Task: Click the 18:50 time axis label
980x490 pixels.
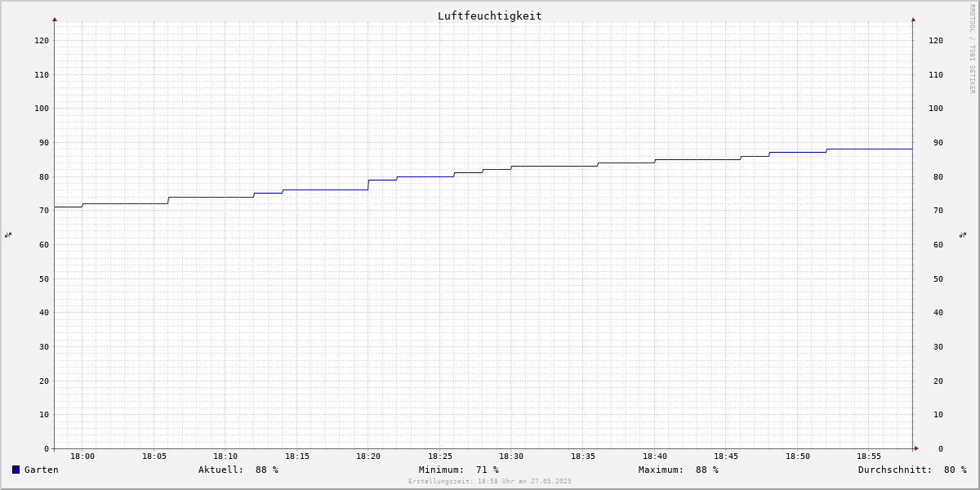Action: coord(798,457)
